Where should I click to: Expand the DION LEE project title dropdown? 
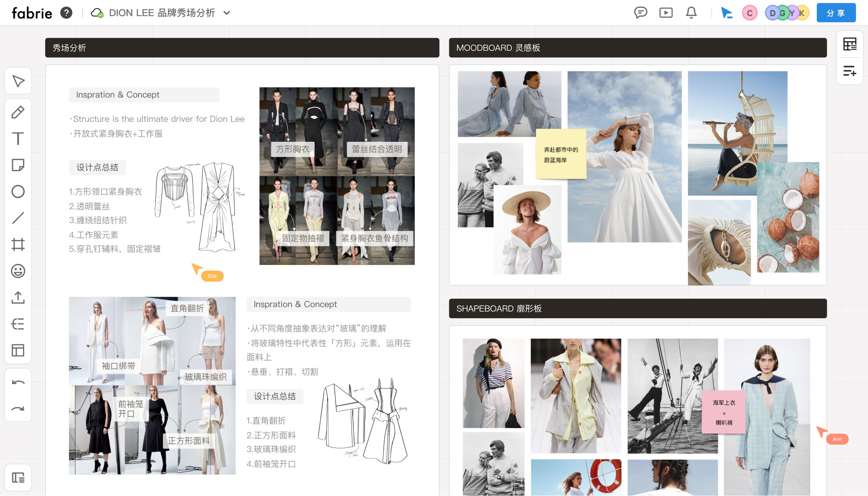coord(227,13)
